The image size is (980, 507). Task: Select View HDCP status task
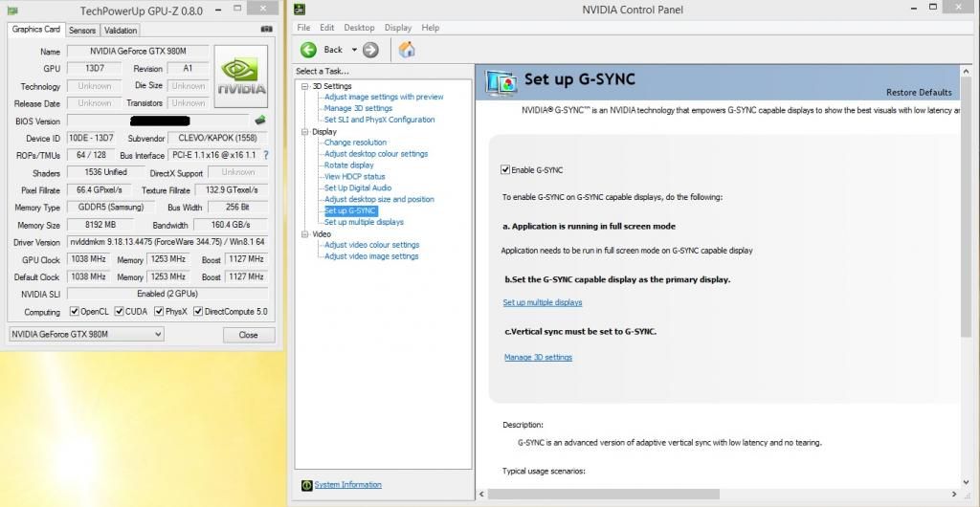click(x=355, y=176)
